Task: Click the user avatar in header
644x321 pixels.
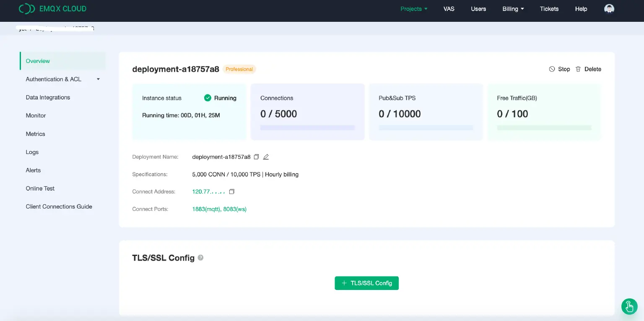Action: coord(609,9)
